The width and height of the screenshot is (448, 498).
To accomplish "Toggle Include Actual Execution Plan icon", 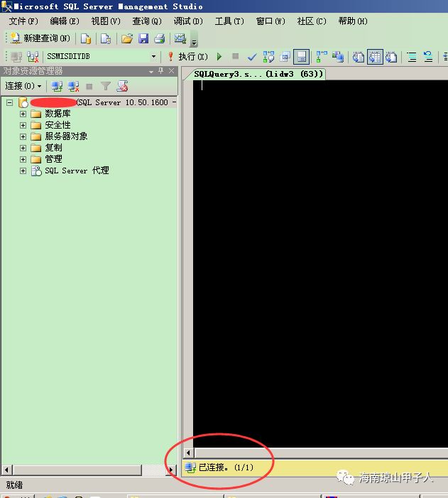I will 322,57.
